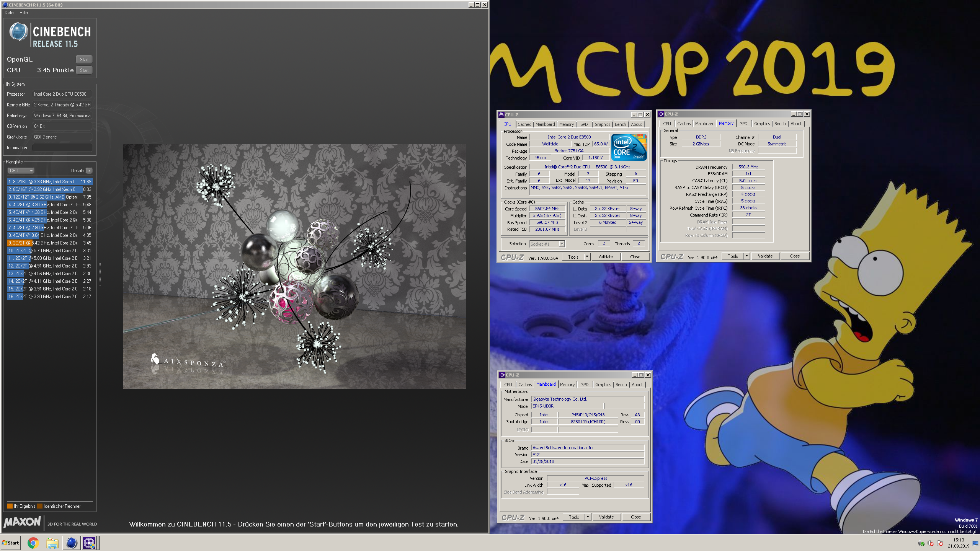The image size is (980, 551).
Task: Click the Cinebench logo sphere icon
Action: click(18, 32)
